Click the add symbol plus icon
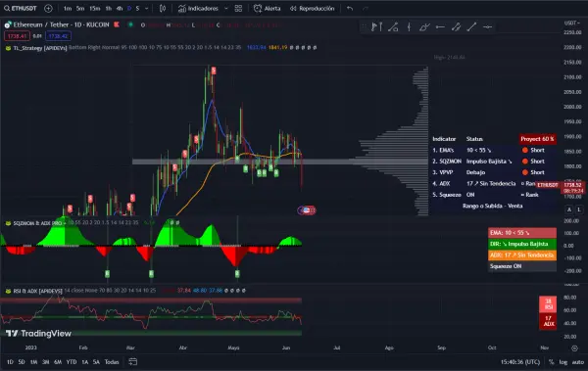Image resolution: width=588 pixels, height=371 pixels. point(48,8)
